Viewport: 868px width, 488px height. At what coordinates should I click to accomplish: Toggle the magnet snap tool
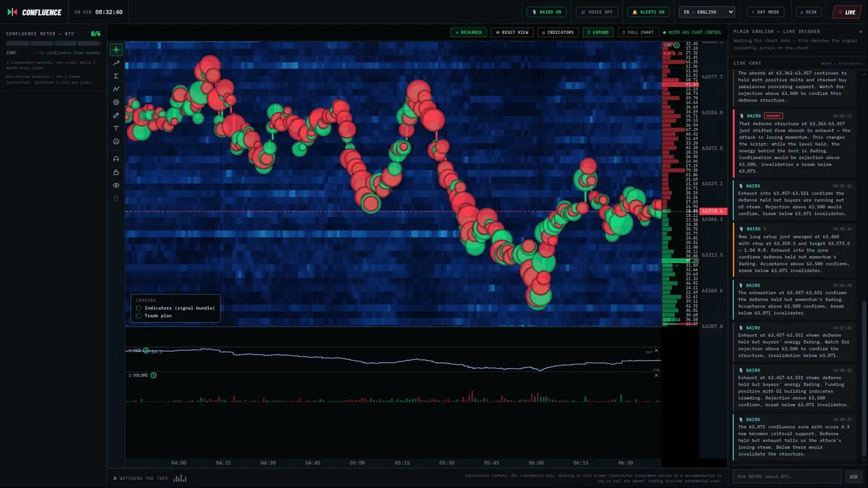click(x=116, y=159)
